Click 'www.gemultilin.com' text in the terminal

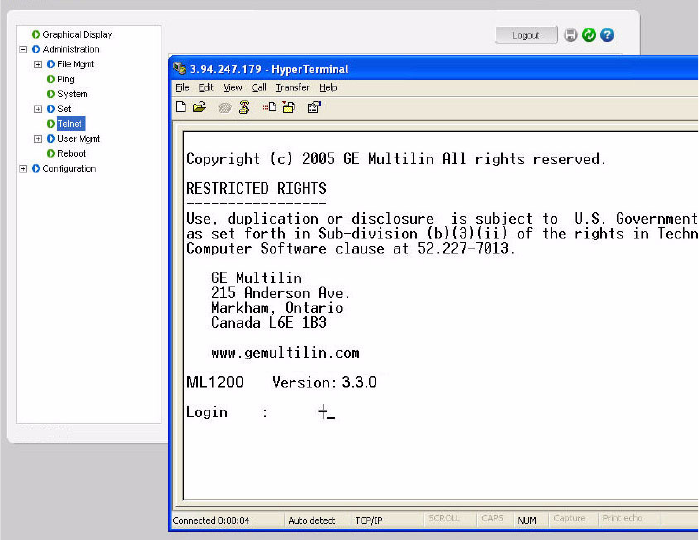pos(285,353)
